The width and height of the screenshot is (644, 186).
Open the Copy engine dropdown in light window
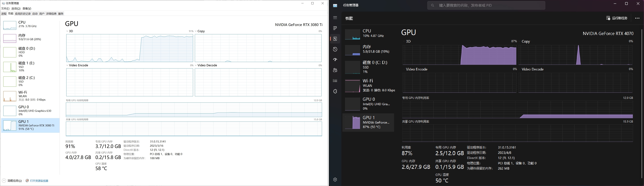[x=200, y=31]
